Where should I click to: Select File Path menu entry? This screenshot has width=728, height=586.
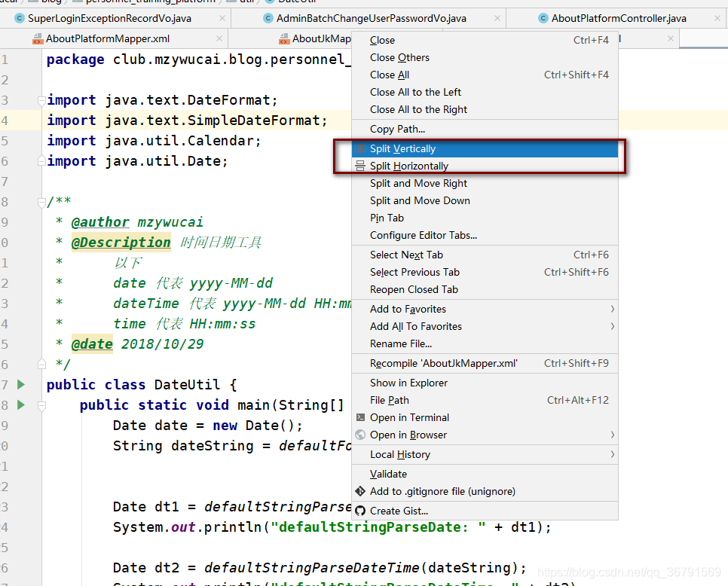point(485,400)
